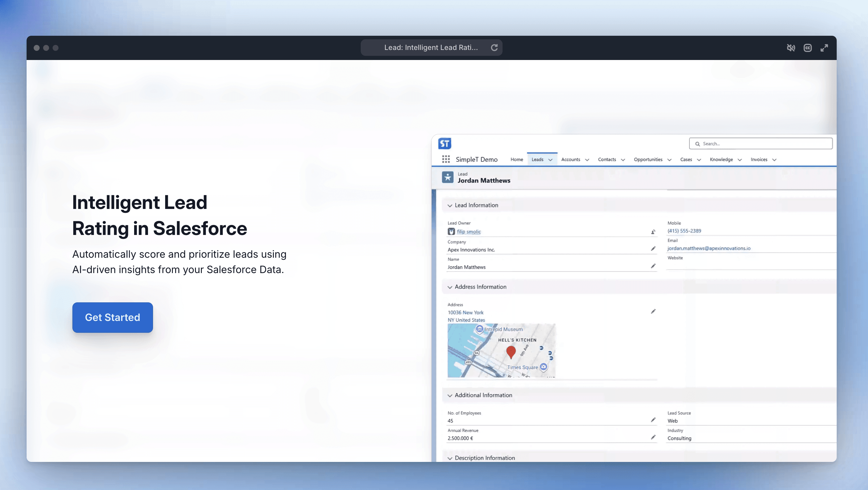Click the fullscreen expand arrows icon
The image size is (868, 490).
[x=824, y=48]
